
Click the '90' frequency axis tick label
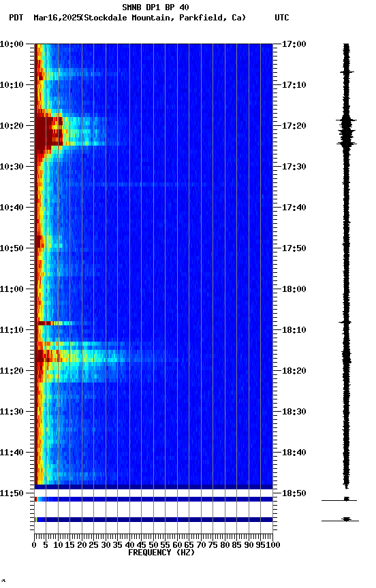pyautogui.click(x=249, y=546)
